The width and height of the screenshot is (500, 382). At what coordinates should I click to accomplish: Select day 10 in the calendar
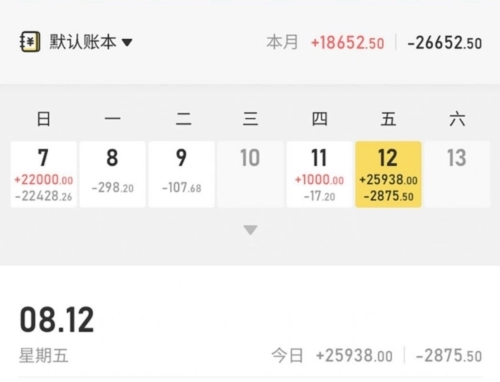[x=250, y=174]
